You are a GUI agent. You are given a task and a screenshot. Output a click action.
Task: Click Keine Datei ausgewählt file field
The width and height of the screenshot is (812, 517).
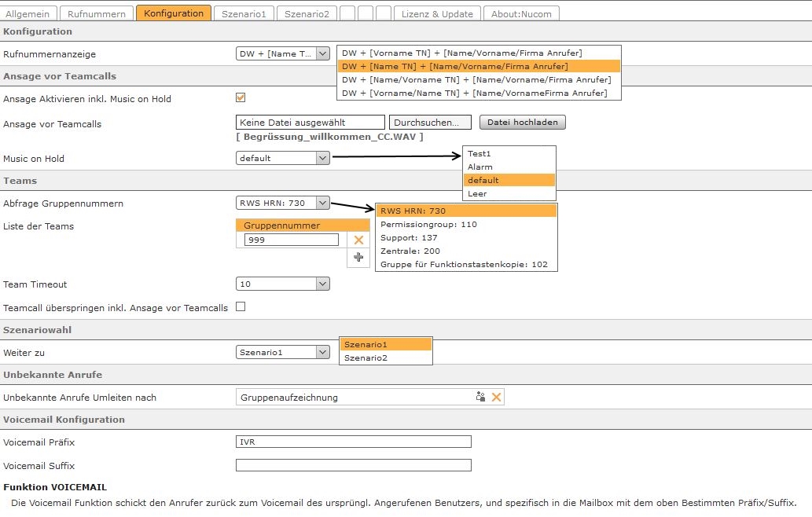310,122
